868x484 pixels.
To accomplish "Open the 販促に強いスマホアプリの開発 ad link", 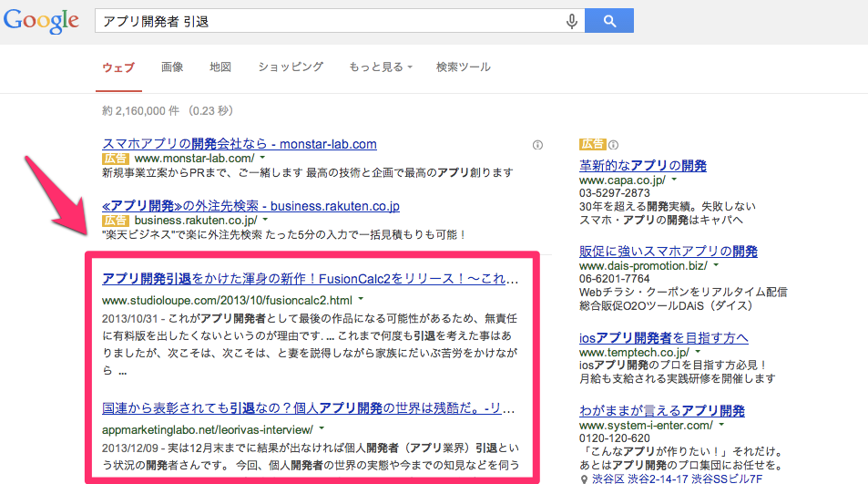I will pos(669,252).
